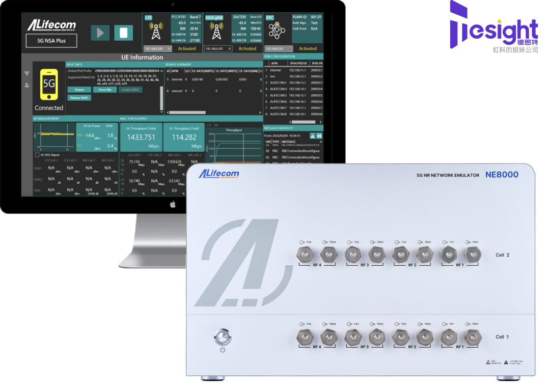This screenshot has width=550, height=392.
Task: Clear the 192.168.8.200 address with X
Action: (169, 49)
